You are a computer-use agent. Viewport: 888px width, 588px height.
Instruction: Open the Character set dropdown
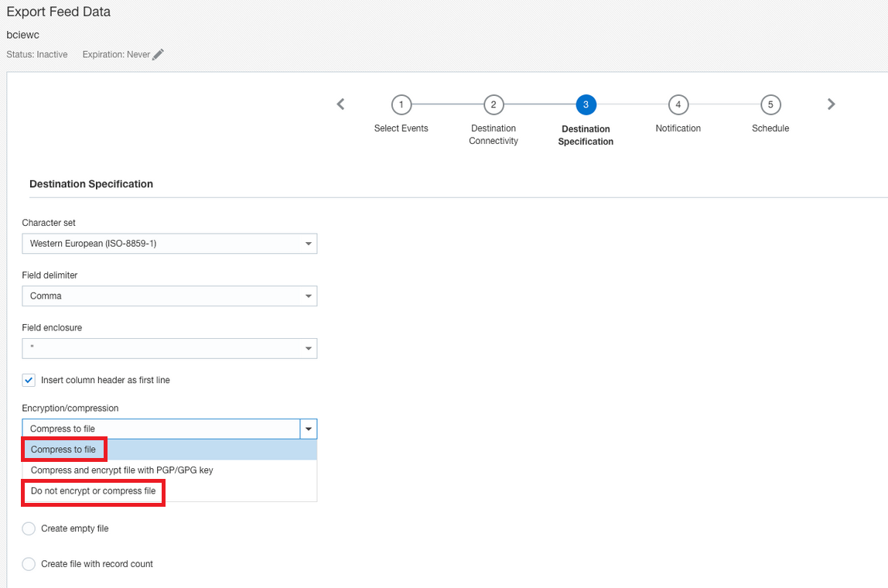coord(169,244)
